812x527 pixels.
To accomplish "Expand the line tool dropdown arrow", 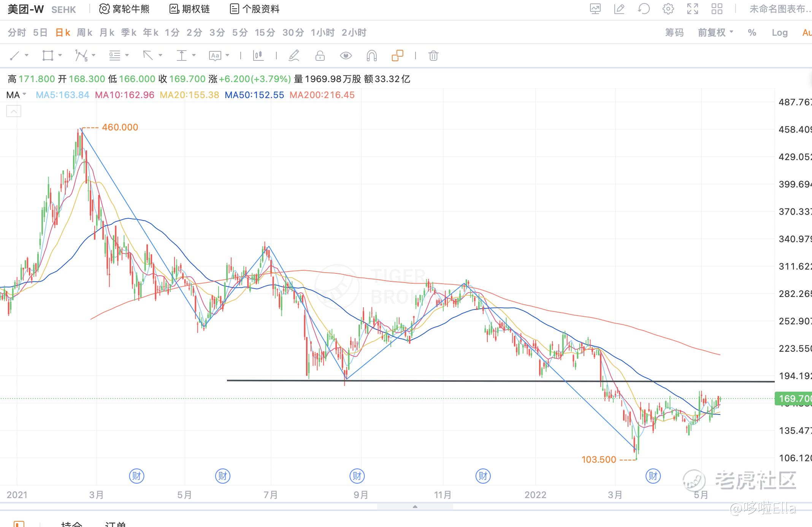I will 27,56.
